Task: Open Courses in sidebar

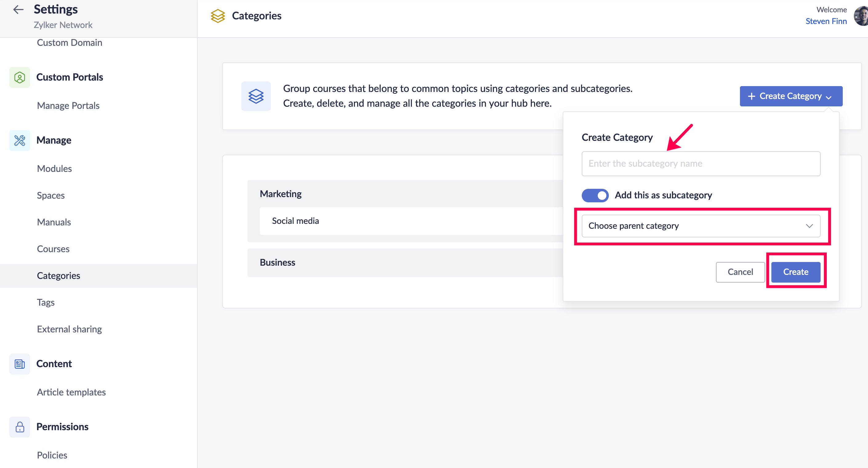Action: click(x=53, y=249)
